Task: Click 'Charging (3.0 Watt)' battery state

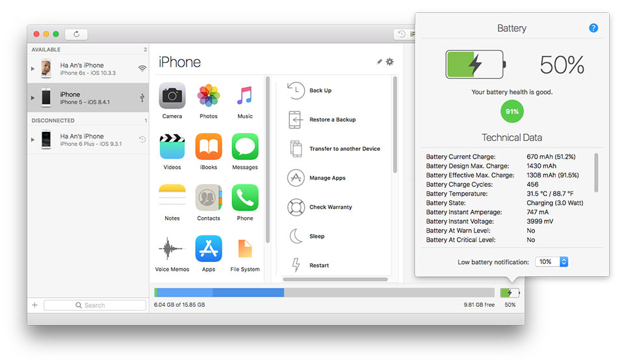Action: [554, 203]
